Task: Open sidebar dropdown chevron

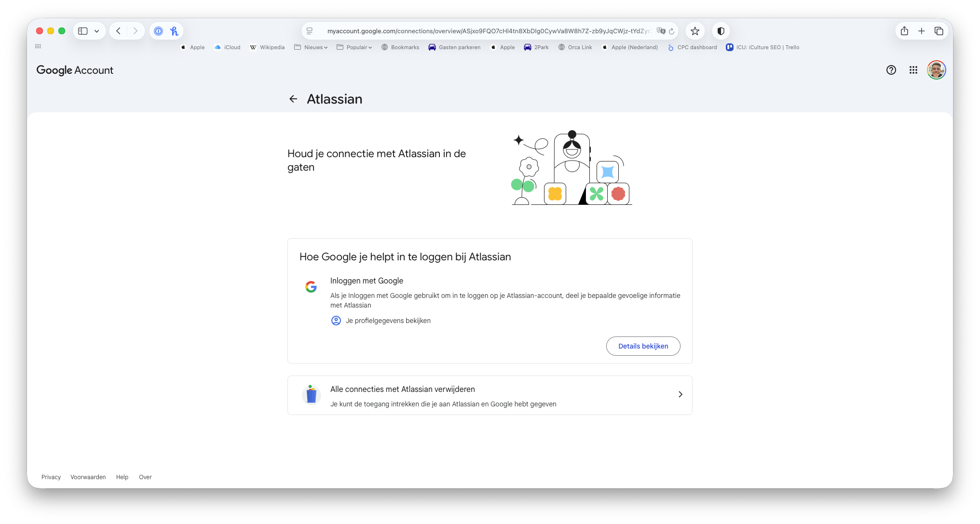Action: (97, 31)
